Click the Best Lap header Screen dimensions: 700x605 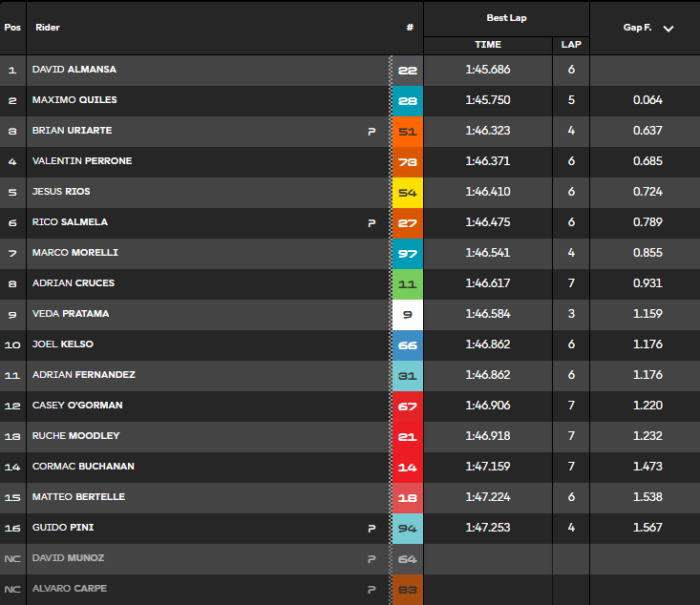click(x=506, y=18)
